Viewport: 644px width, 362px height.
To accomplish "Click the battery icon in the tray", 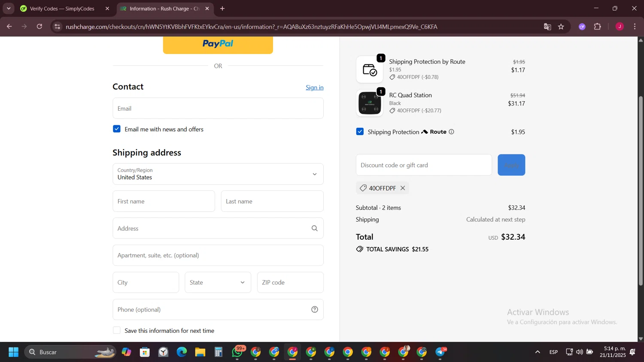I will pos(590,352).
